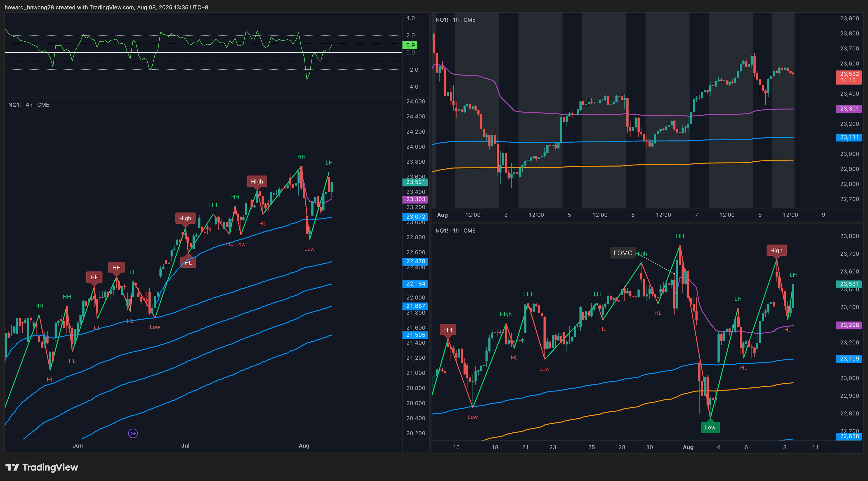Click the Aug label on the bottom-right time axis

(x=688, y=447)
